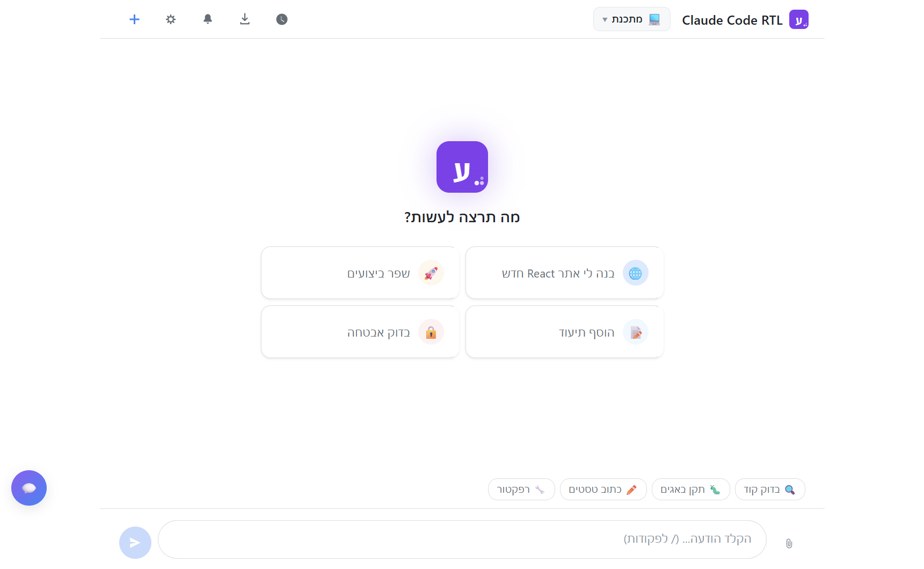
Task: Click the pencil icon in כתוב טסטים chip
Action: coord(632,490)
